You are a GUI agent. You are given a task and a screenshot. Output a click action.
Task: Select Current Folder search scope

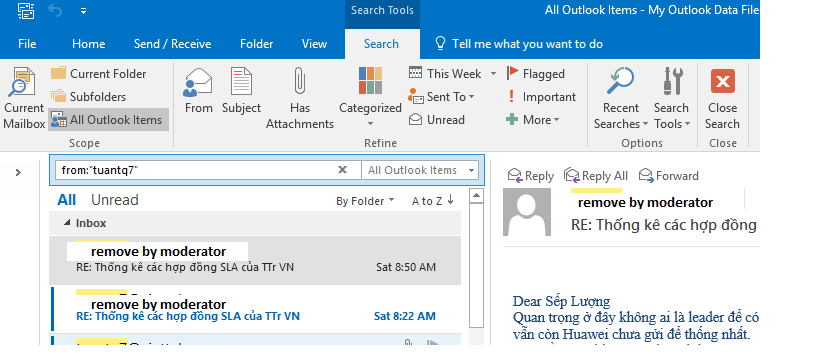pos(99,74)
